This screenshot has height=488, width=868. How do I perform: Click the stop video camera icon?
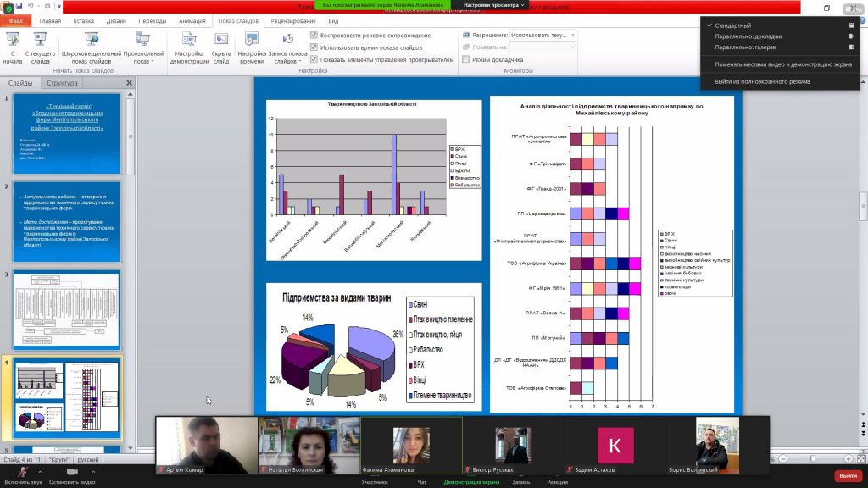coord(72,472)
